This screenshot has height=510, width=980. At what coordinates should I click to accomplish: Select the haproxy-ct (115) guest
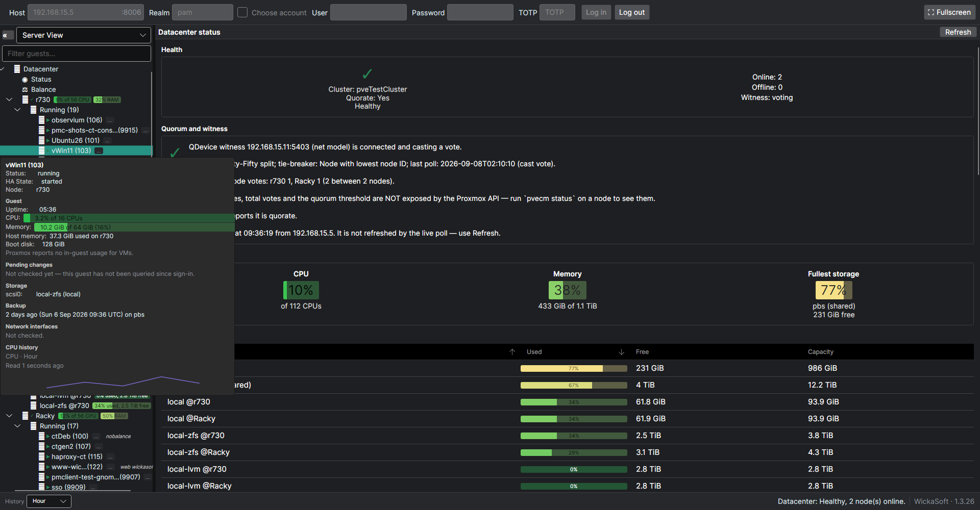77,457
